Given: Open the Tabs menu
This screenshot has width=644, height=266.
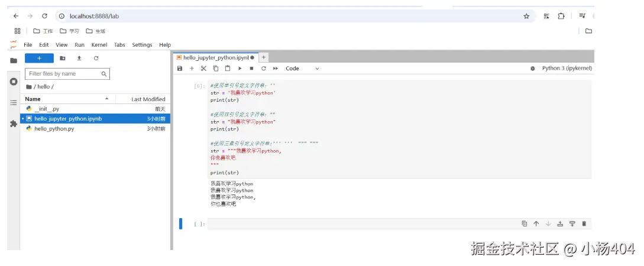Looking at the screenshot, I should 119,45.
